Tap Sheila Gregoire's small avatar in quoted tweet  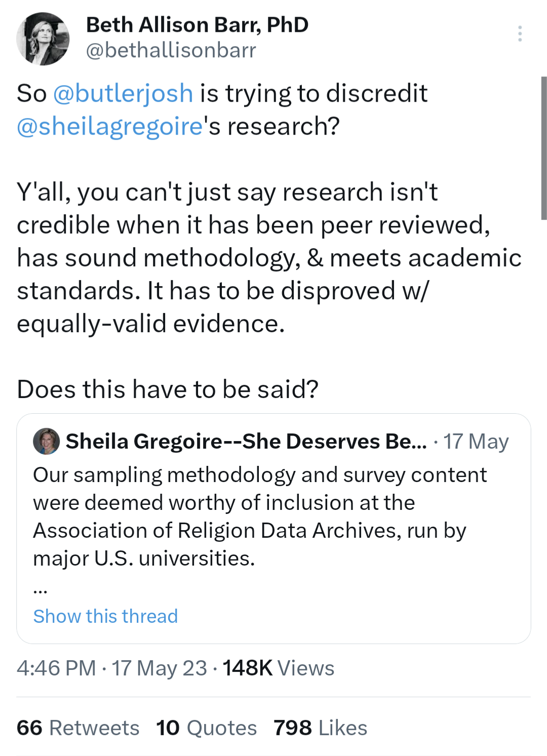46,441
